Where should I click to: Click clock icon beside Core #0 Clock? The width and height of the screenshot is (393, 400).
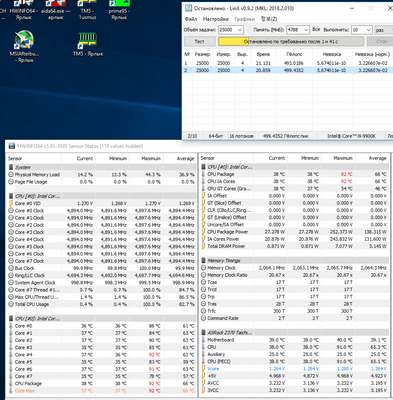[11, 211]
